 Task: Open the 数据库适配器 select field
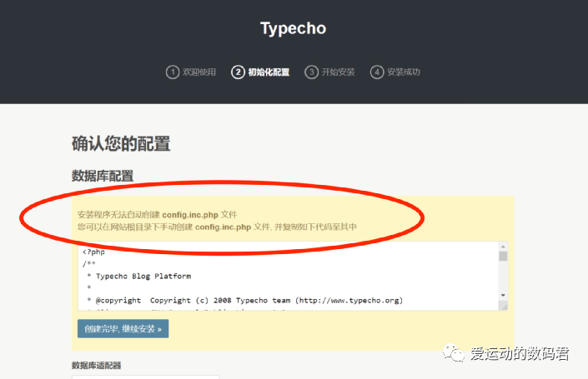coord(145,377)
